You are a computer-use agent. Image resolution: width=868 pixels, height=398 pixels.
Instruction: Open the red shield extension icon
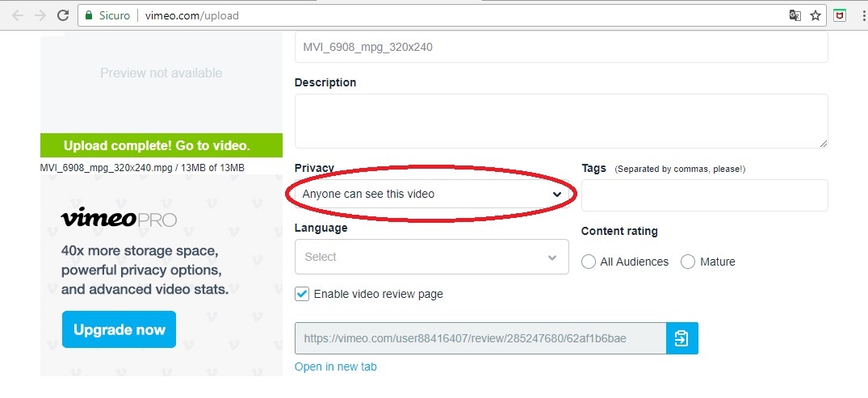pyautogui.click(x=840, y=15)
